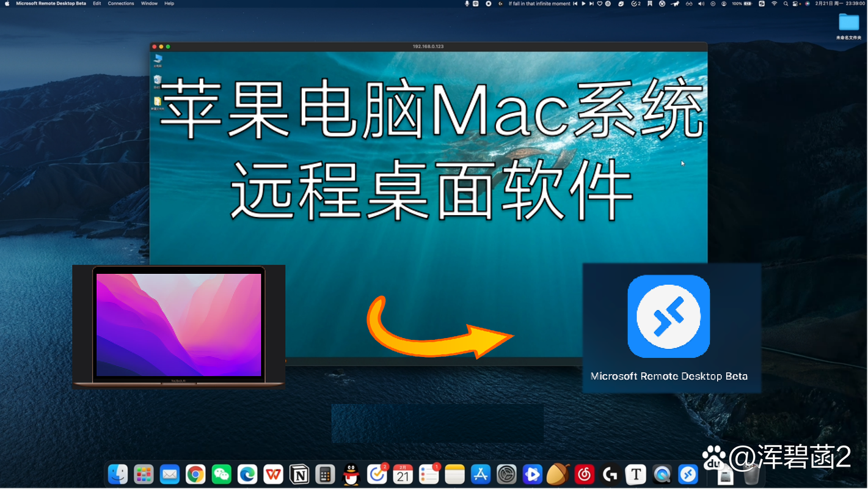Click the Help menu item
868x489 pixels.
click(168, 3)
